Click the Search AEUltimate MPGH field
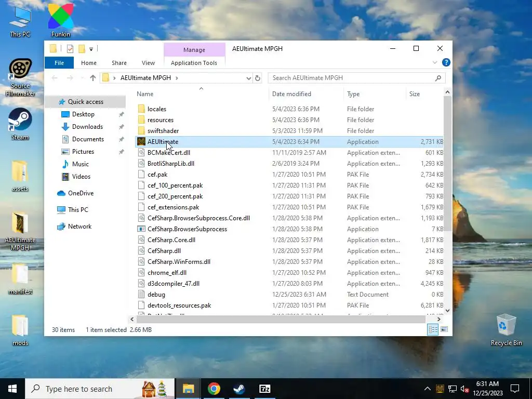 (356, 78)
